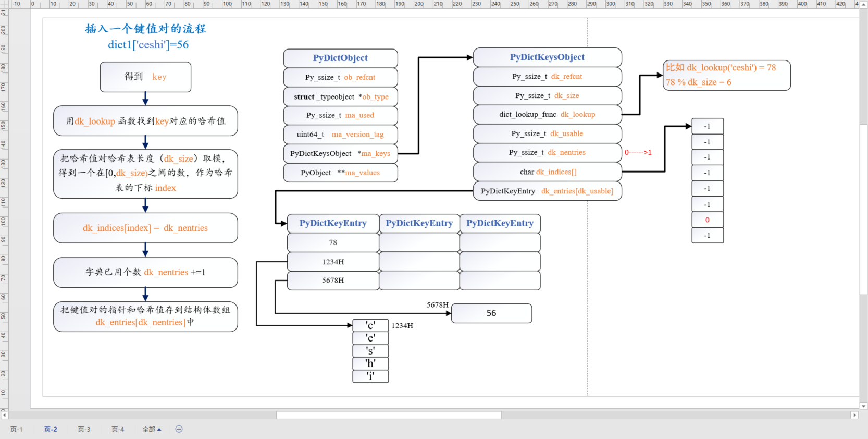The width and height of the screenshot is (868, 439).
Task: Select the Py_ssize_t dk_size field
Action: point(547,95)
